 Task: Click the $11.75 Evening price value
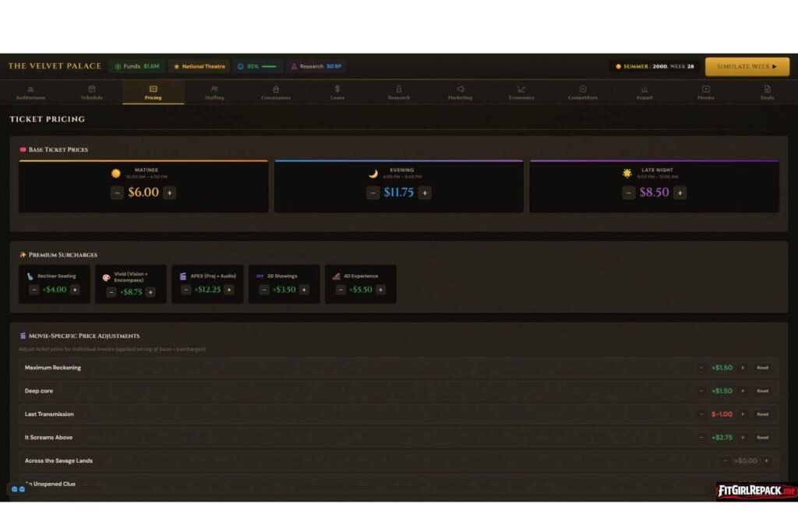(398, 192)
